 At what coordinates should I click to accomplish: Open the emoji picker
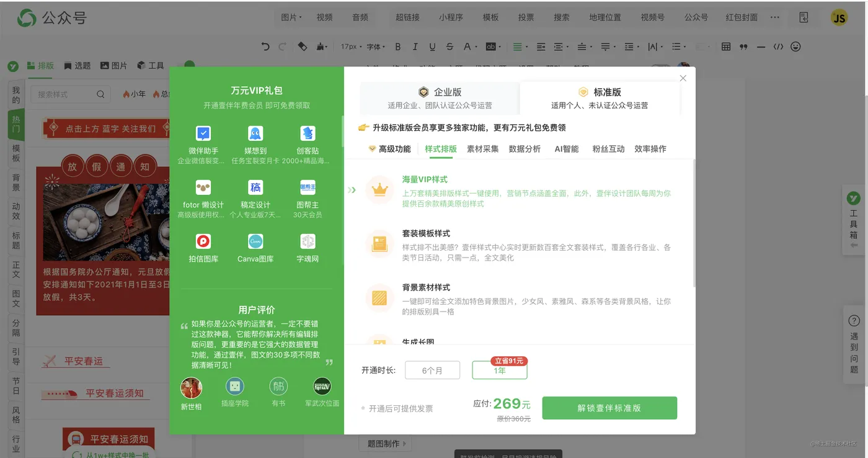(x=795, y=47)
